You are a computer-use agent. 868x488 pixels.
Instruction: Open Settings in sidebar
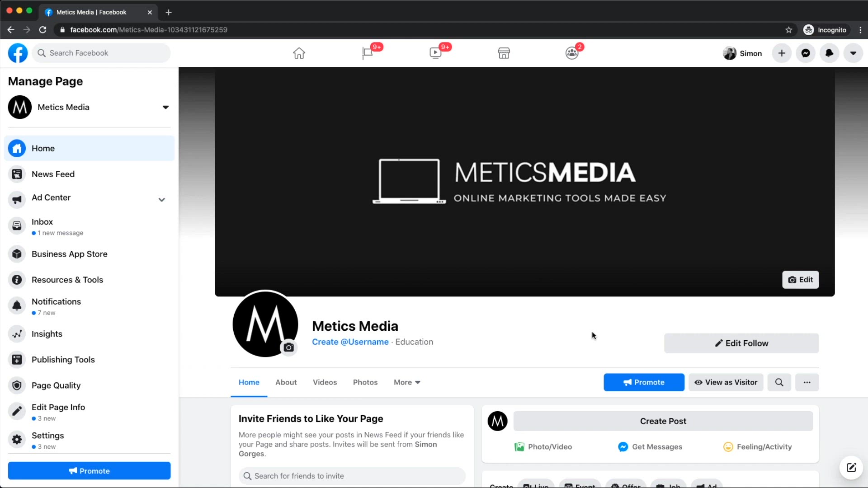click(x=89, y=440)
